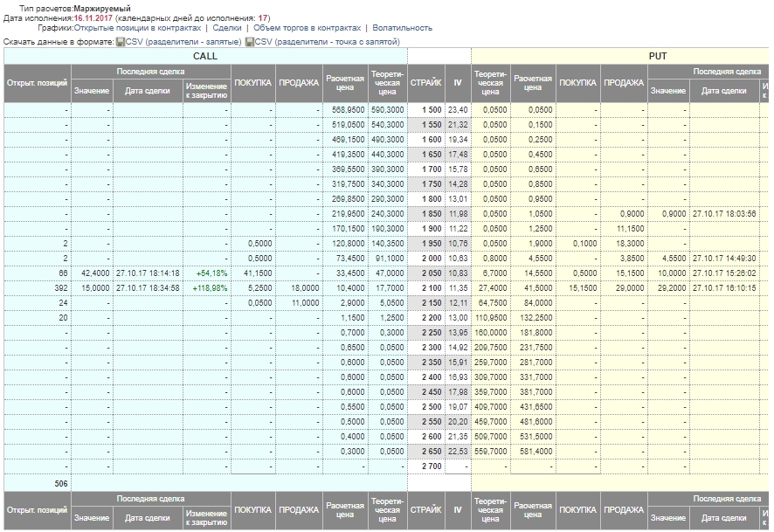Screen dimensions: 774x532
Task: Select strike 1 700 cell
Action: 426,169
